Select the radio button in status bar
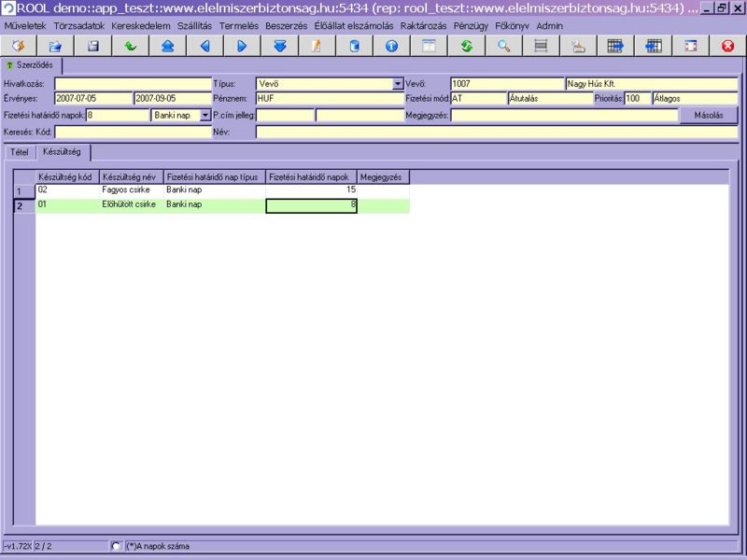The image size is (747, 560). (116, 546)
